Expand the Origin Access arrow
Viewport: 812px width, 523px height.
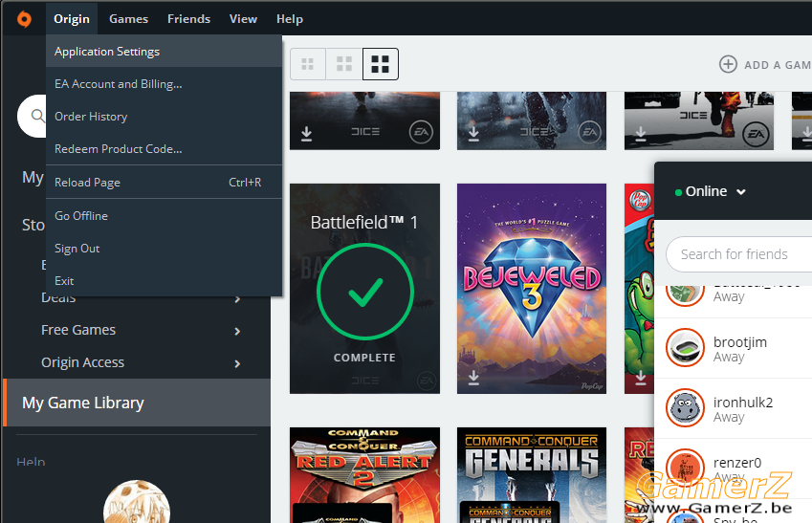click(x=237, y=363)
